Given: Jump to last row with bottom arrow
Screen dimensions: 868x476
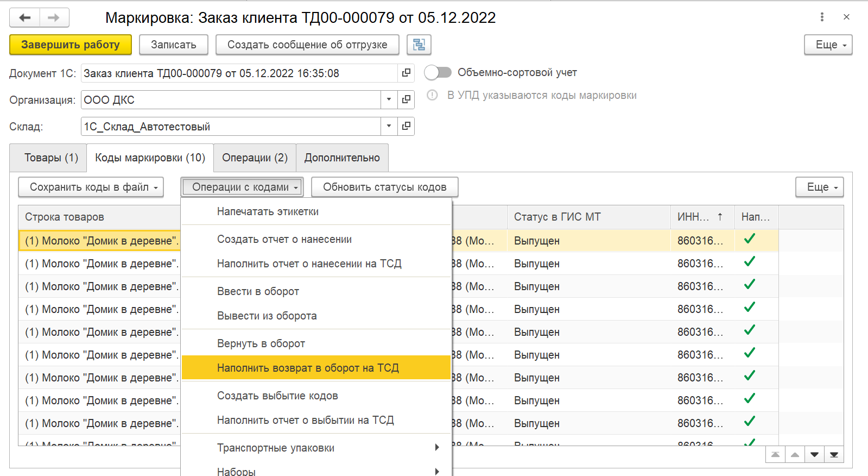Looking at the screenshot, I should click(x=834, y=454).
